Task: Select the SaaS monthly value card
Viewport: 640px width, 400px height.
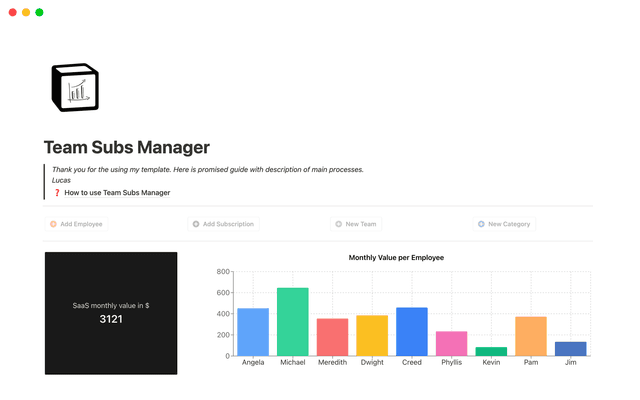Action: (111, 313)
